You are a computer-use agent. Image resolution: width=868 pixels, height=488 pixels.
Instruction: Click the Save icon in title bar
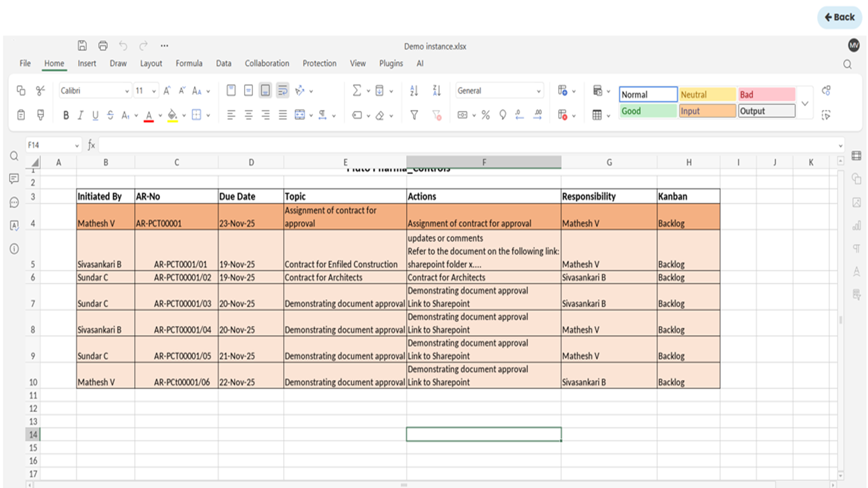coord(82,46)
